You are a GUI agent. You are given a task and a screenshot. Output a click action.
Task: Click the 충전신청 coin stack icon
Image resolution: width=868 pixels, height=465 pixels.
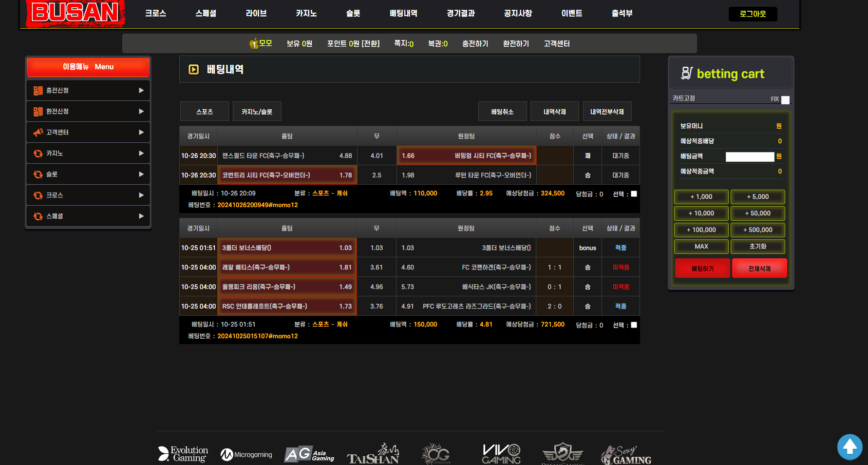[x=38, y=91]
